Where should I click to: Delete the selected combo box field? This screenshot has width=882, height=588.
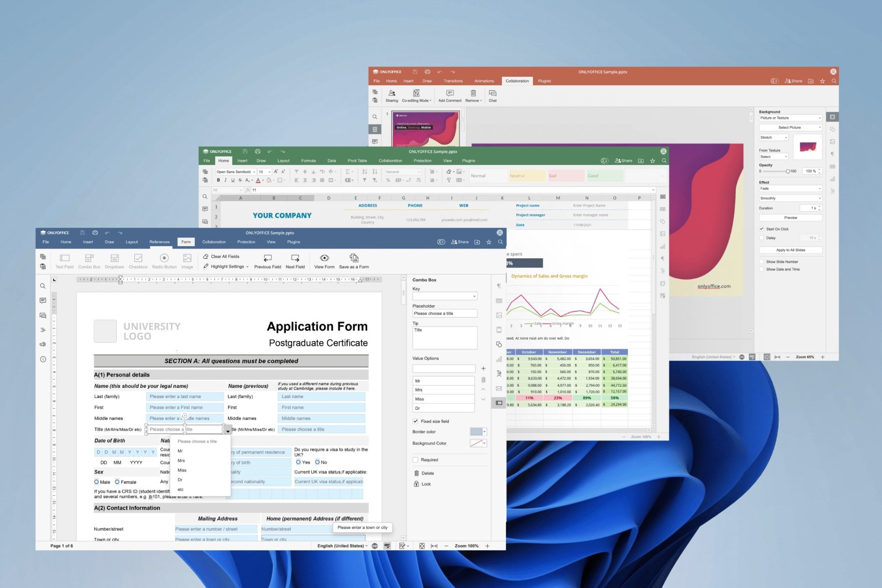[425, 473]
